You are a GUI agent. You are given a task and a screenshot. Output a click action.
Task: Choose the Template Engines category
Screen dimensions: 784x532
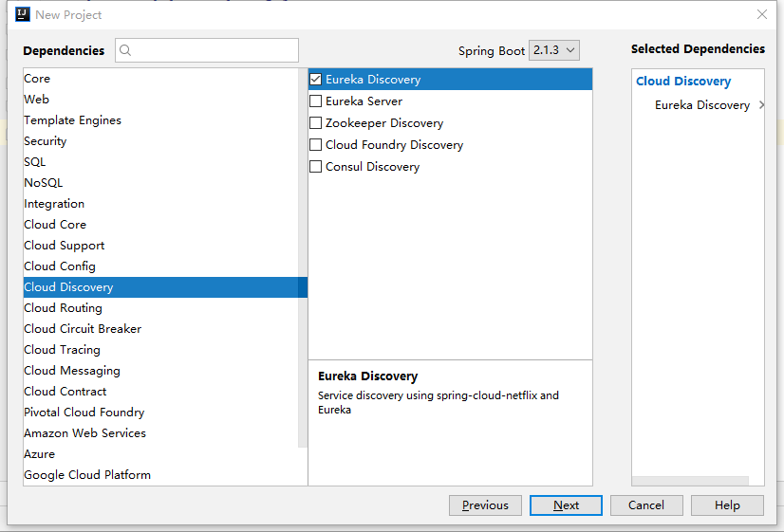pos(160,120)
